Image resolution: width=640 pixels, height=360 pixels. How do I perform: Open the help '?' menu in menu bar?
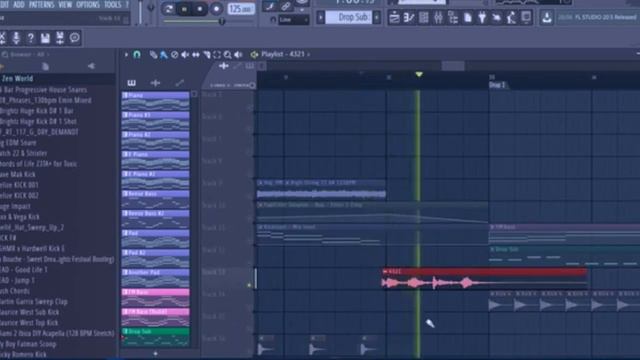pos(127,4)
